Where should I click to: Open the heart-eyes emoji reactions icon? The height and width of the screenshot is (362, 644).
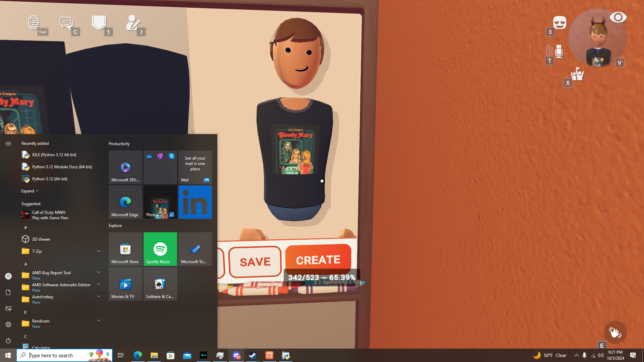pyautogui.click(x=559, y=23)
